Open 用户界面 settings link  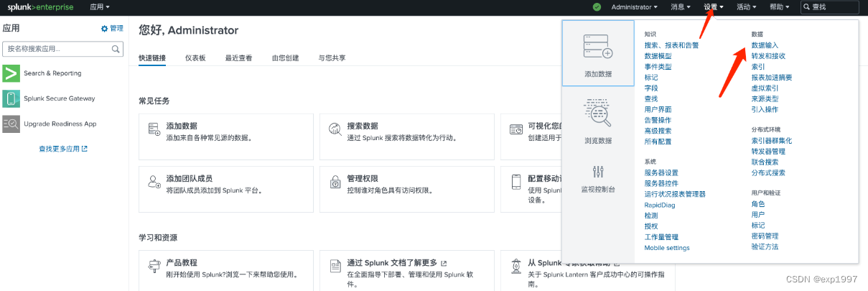click(x=658, y=109)
